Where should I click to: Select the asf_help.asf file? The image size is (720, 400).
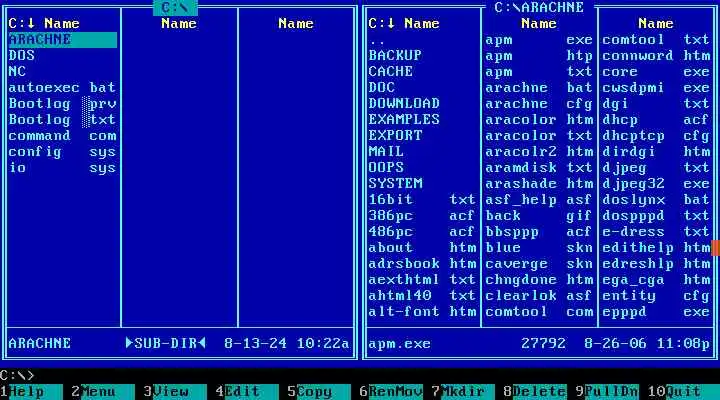(x=539, y=200)
